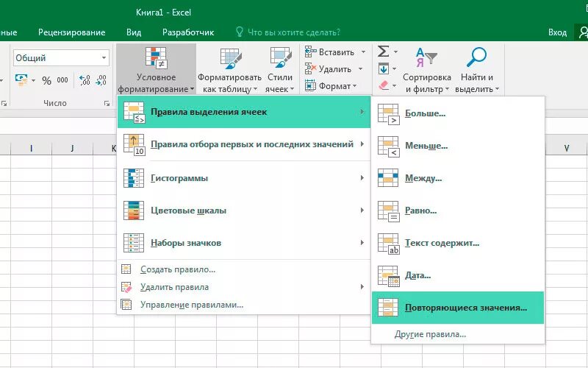Screen dimensions: 588x368
Task: Open the Наборы значков submenu
Action: tap(244, 243)
